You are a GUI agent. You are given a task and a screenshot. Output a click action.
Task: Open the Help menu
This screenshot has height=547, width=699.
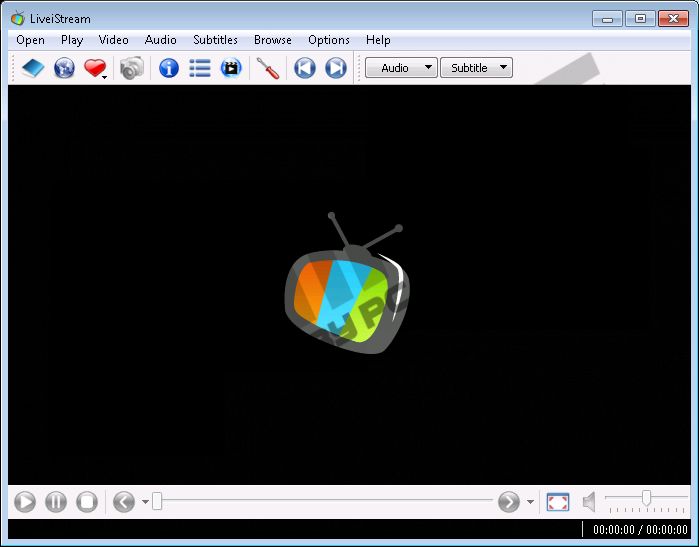coord(378,40)
